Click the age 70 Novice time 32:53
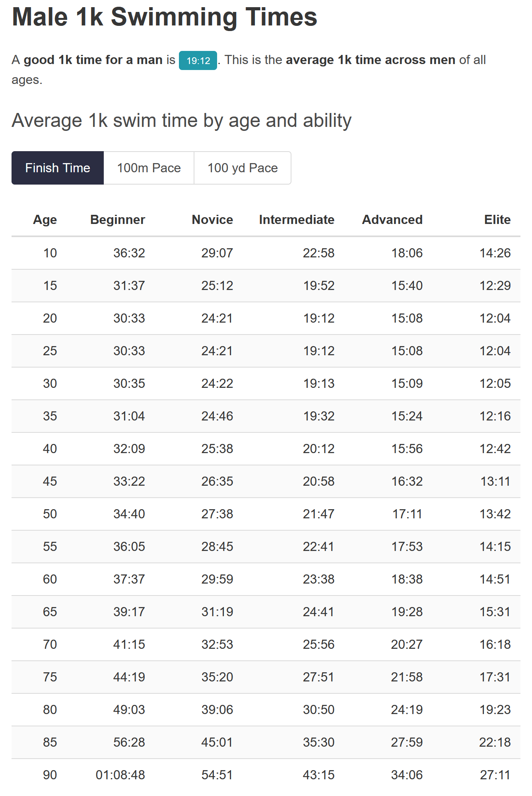The width and height of the screenshot is (532, 796). click(217, 644)
